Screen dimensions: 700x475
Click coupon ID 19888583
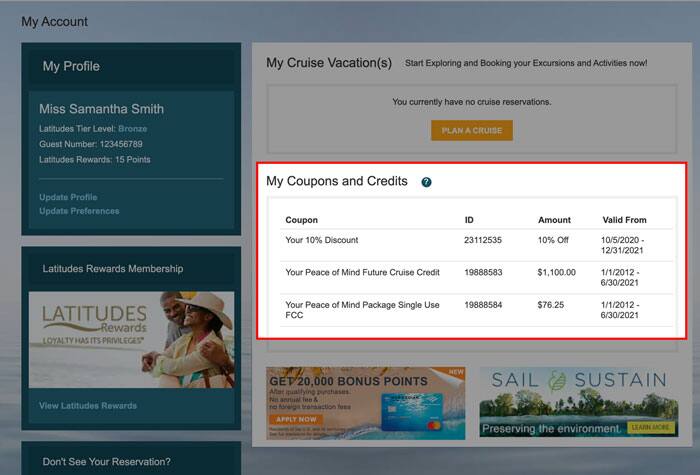[x=483, y=271]
